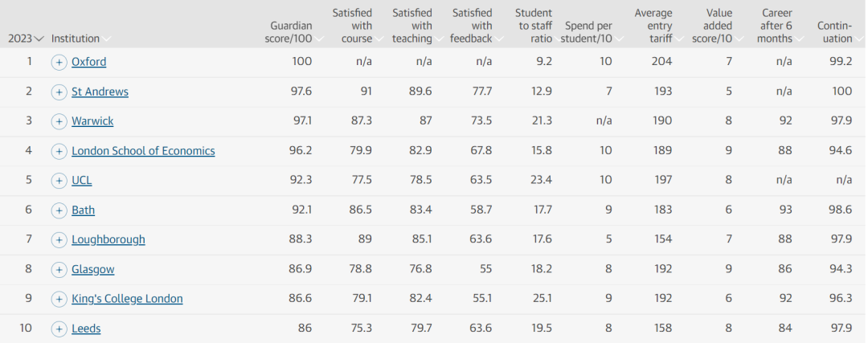Sort by Student to staff ratio

[x=534, y=26]
